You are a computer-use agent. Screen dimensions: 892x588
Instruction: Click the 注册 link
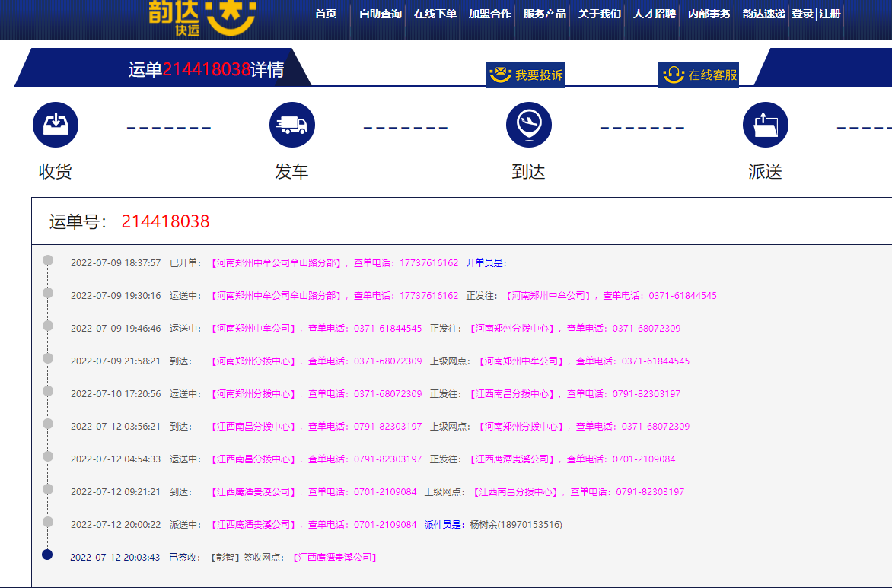830,14
